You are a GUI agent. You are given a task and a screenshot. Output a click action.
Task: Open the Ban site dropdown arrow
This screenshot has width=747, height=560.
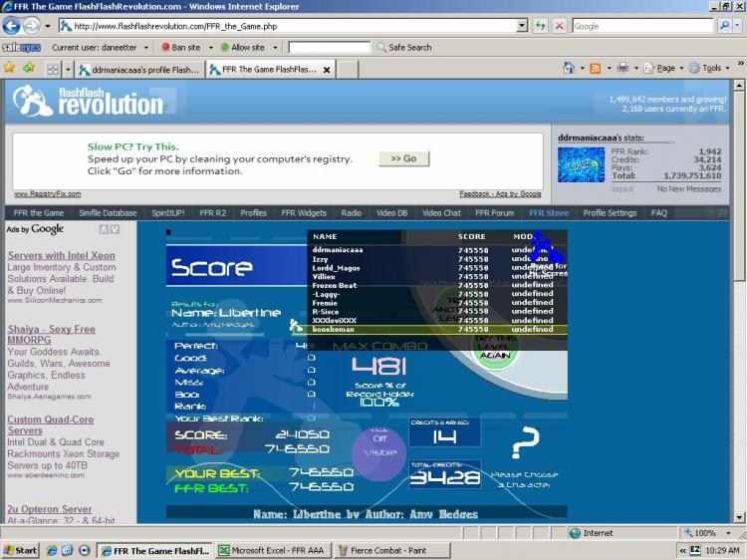(x=210, y=48)
